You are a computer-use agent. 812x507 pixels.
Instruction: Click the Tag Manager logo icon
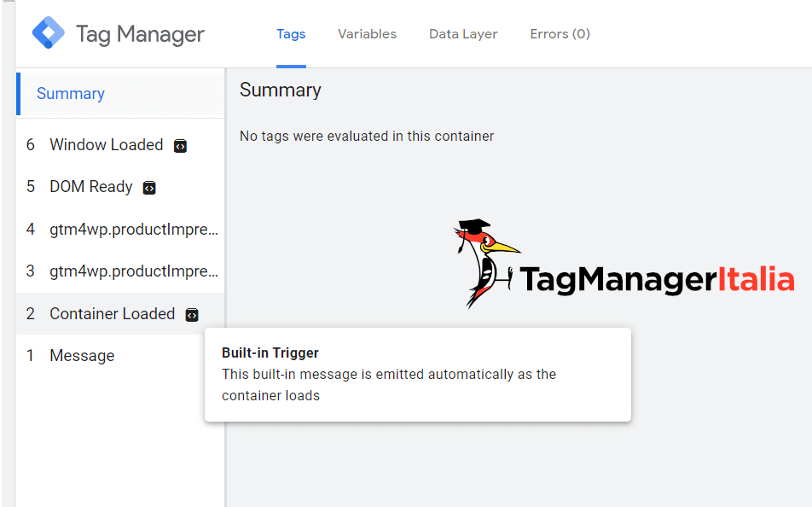point(48,32)
